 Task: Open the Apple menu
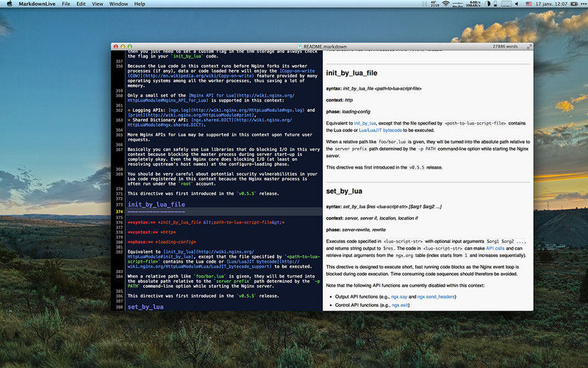[10, 4]
